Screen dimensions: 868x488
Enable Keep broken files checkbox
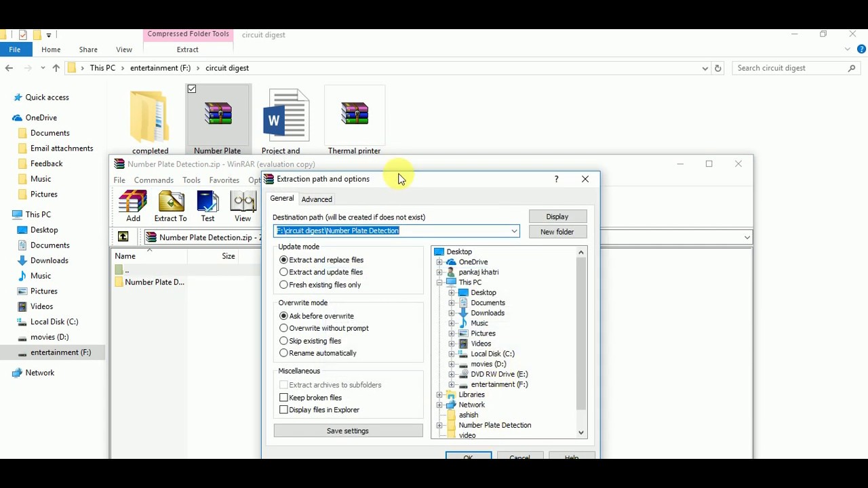(283, 398)
